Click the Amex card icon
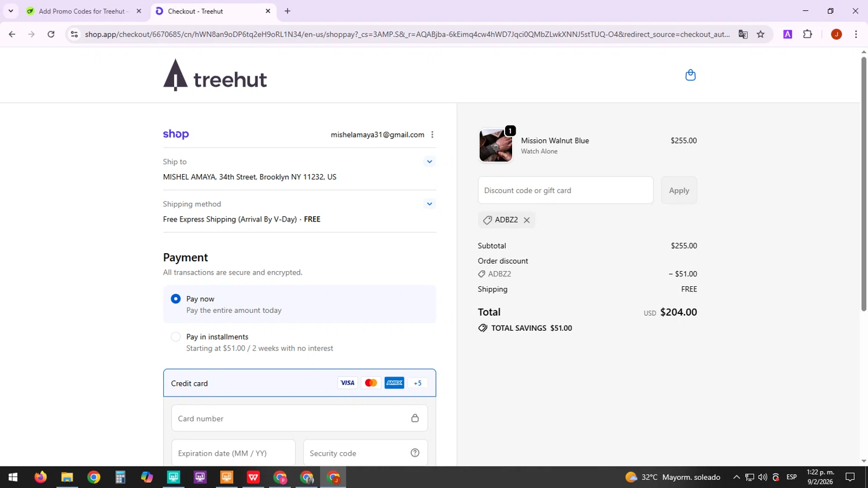This screenshot has width=868, height=488. pyautogui.click(x=395, y=383)
